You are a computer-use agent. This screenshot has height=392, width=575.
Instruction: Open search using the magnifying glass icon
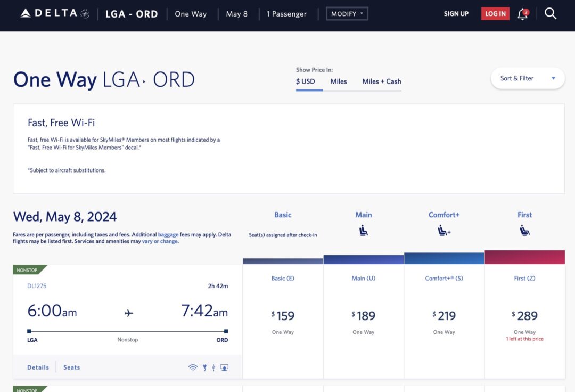(551, 13)
